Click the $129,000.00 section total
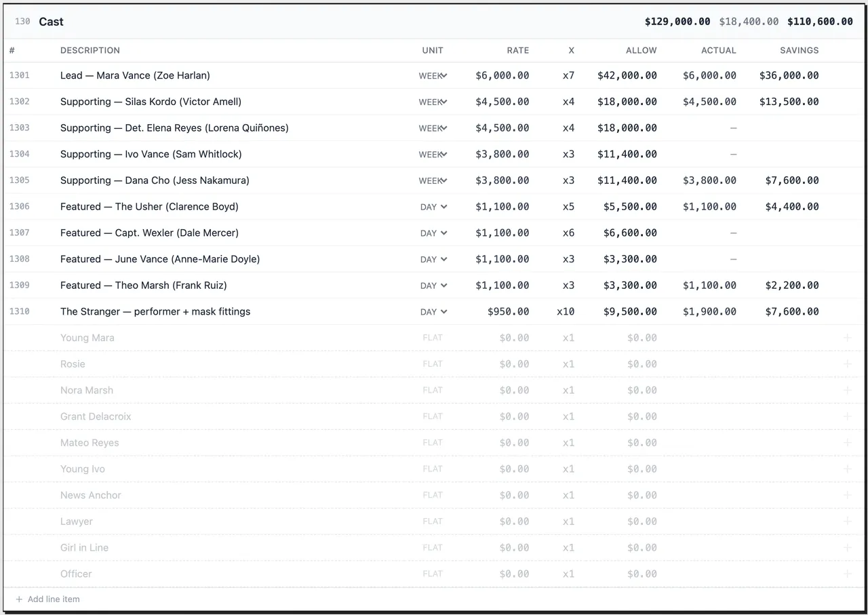Viewport: 868px width, 615px height. (x=677, y=22)
